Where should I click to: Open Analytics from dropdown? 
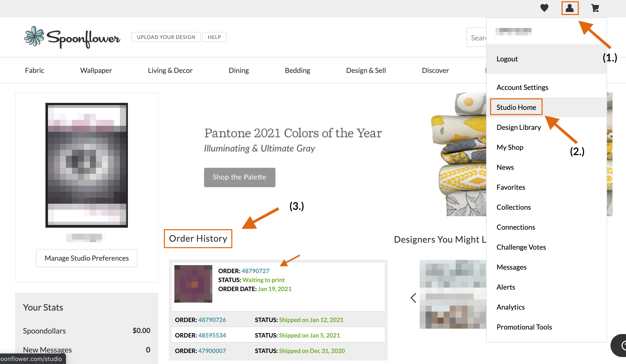[546, 307]
